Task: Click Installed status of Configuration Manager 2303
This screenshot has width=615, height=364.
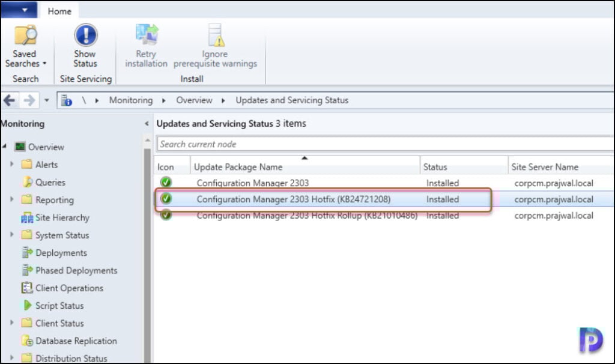Action: coord(443,183)
